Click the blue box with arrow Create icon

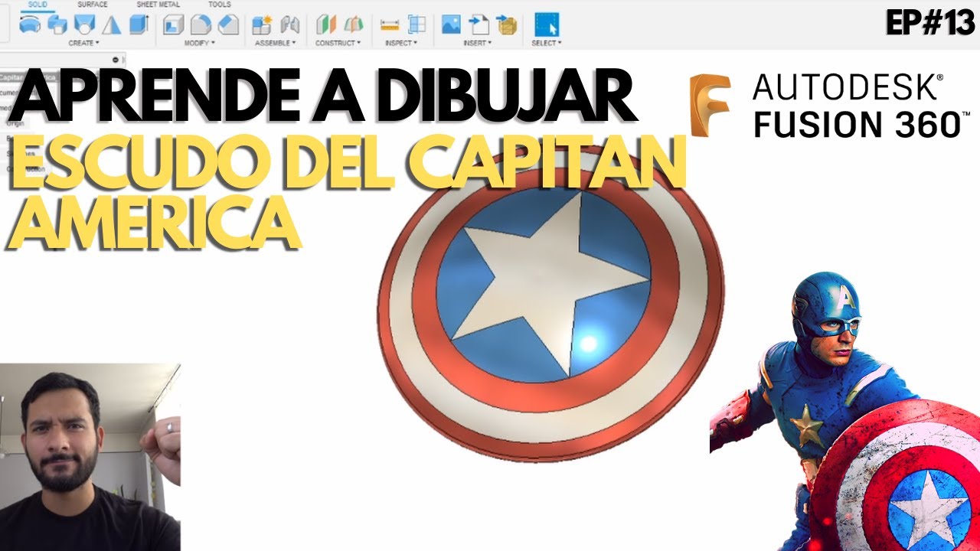pos(139,25)
